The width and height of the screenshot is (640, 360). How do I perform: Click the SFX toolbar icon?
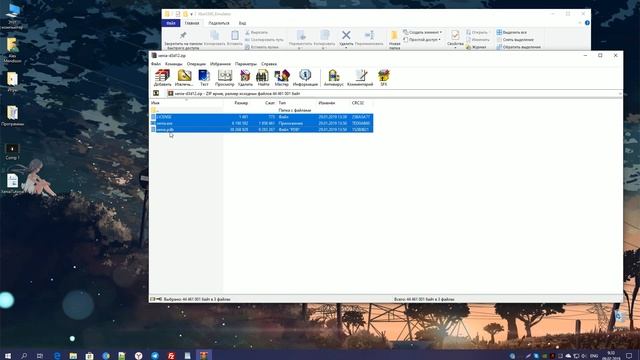point(384,77)
